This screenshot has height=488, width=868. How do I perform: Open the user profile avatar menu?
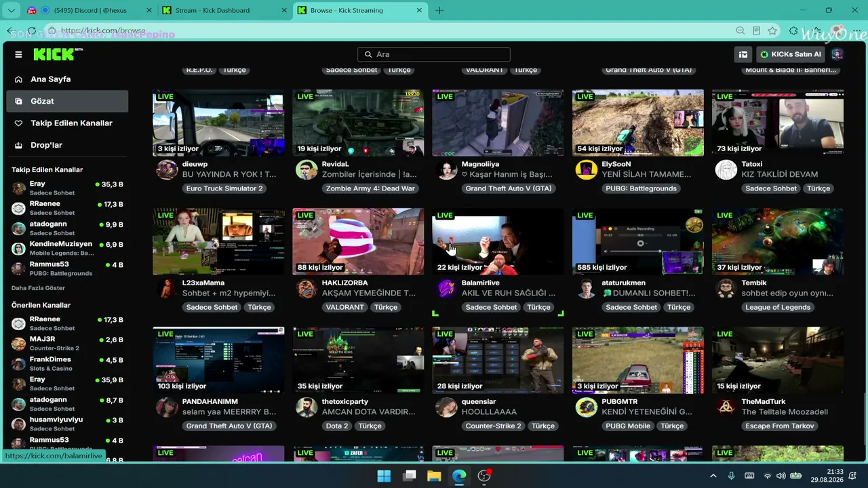(x=837, y=54)
